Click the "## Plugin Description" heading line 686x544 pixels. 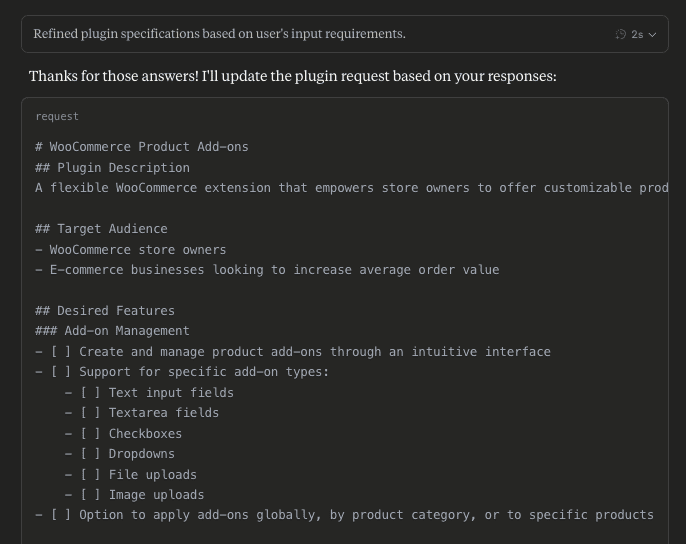112,168
